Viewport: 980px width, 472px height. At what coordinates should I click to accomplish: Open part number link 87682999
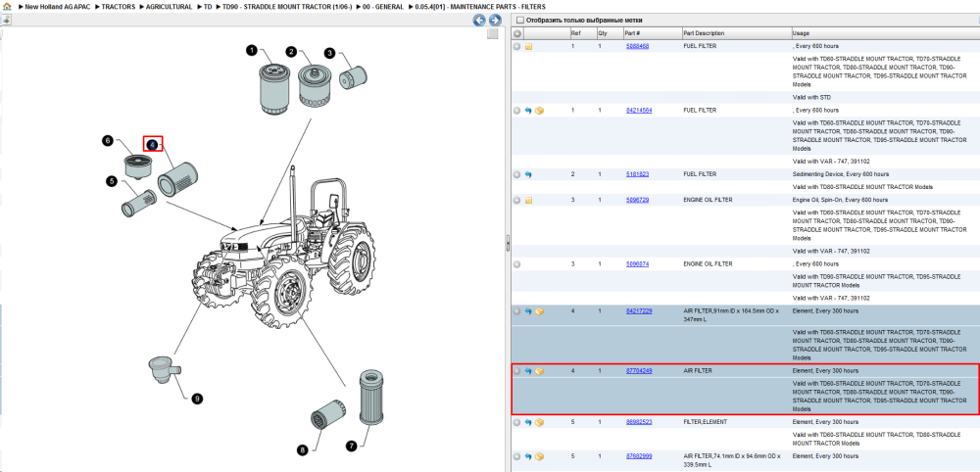click(639, 455)
